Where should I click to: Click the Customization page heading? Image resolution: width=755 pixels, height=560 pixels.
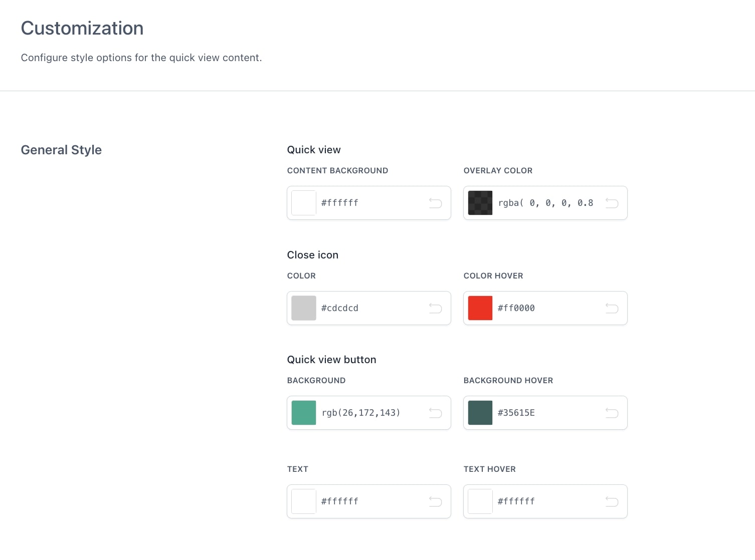coord(82,29)
